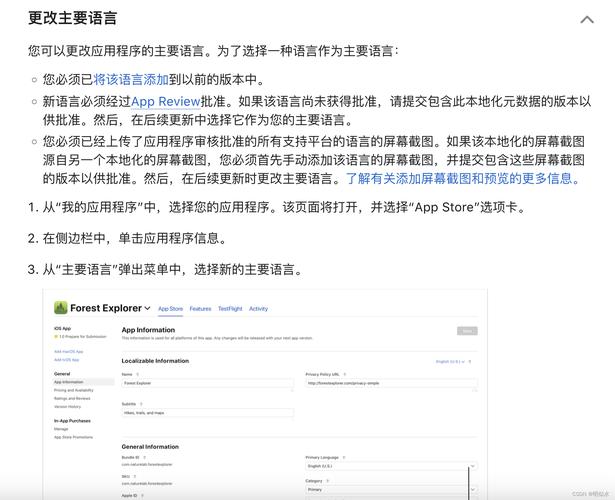Click the App Information heading text
The image size is (615, 500).
click(148, 330)
